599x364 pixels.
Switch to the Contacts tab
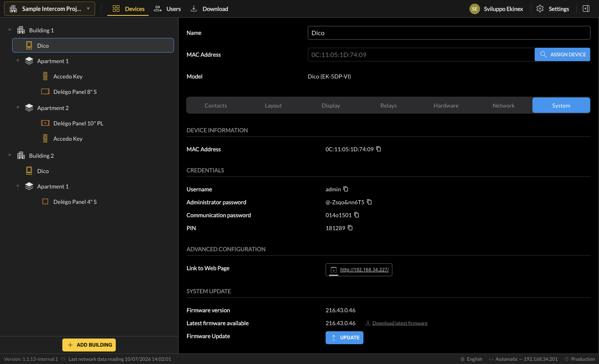(x=216, y=105)
